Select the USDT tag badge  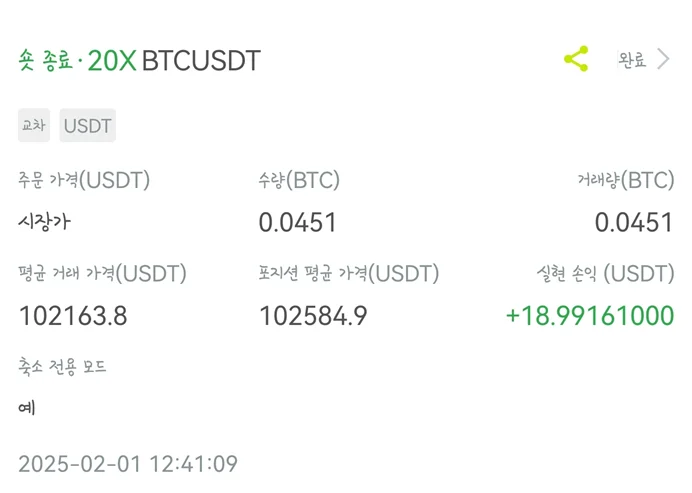pyautogui.click(x=88, y=126)
